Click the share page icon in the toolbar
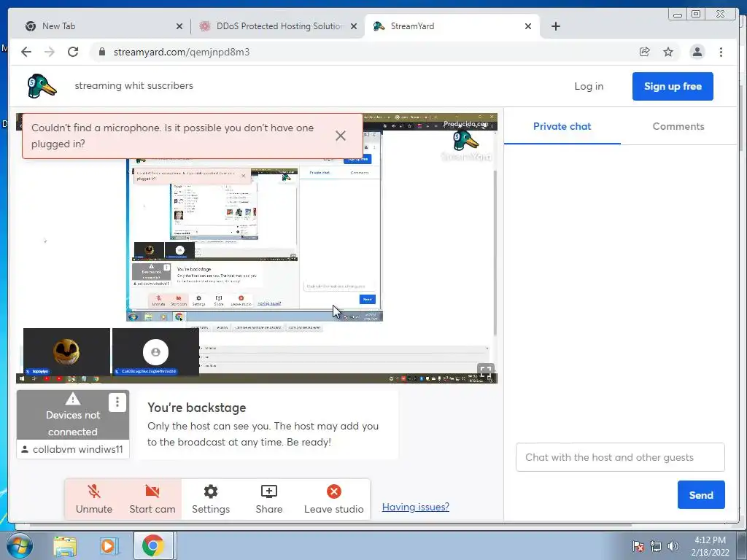This screenshot has height=560, width=747. click(644, 52)
